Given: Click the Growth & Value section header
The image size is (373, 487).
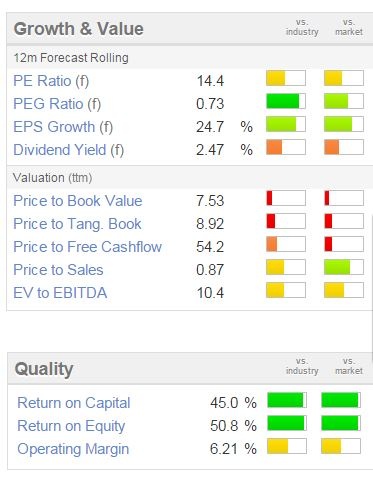Looking at the screenshot, I should [x=79, y=29].
